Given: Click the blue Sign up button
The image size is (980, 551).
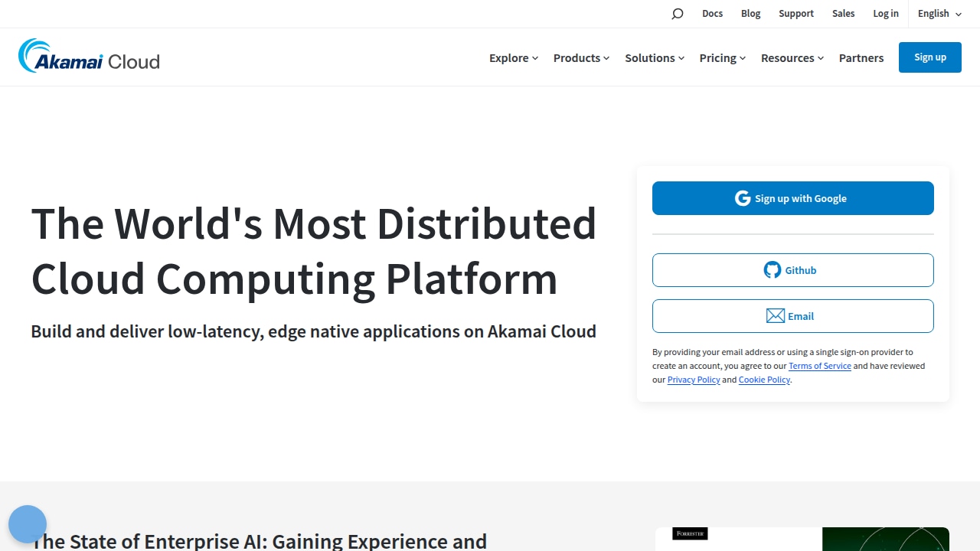Looking at the screenshot, I should tap(930, 57).
